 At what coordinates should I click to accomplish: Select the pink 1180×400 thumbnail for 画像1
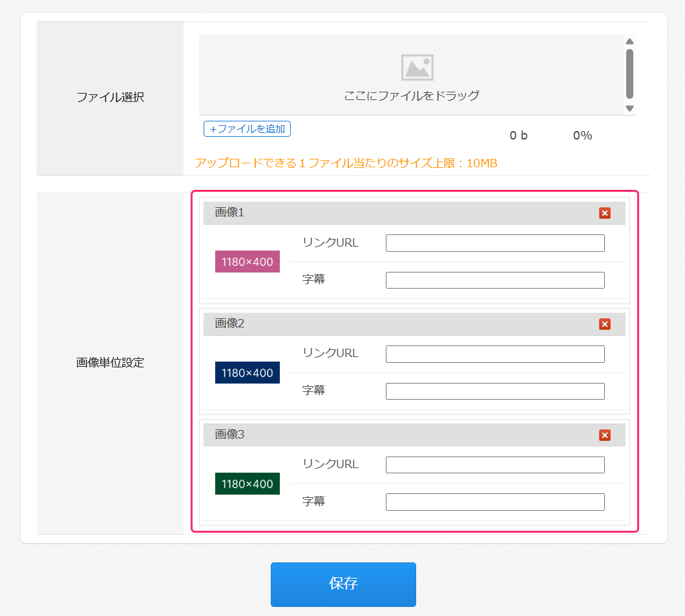[247, 261]
